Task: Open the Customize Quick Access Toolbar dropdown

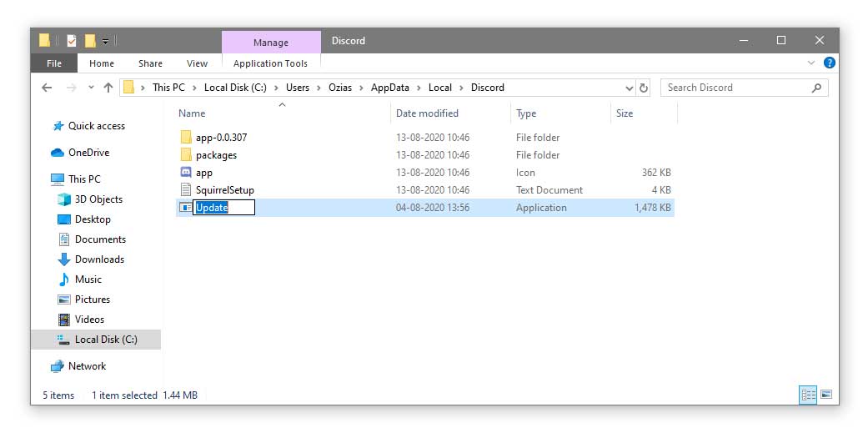Action: point(105,41)
